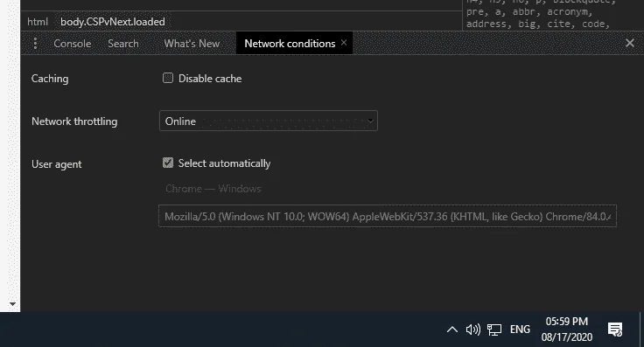
Task: Show hidden system tray icons
Action: 451,330
